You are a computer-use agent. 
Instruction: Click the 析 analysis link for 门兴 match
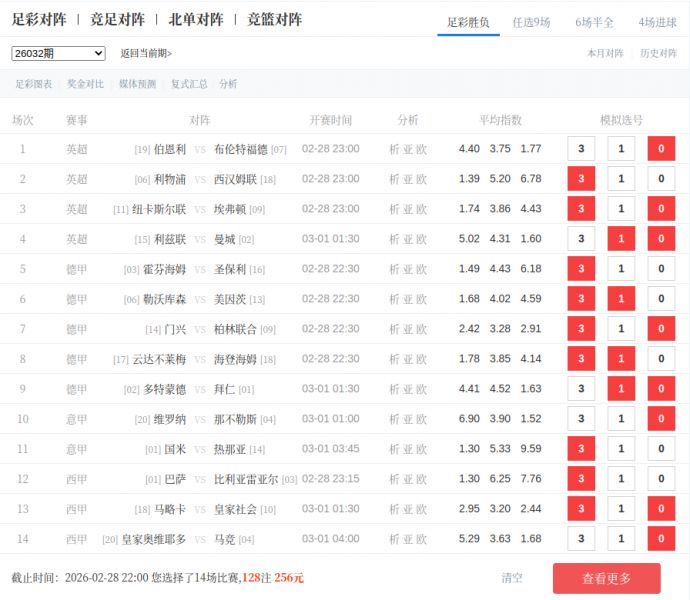[394, 329]
